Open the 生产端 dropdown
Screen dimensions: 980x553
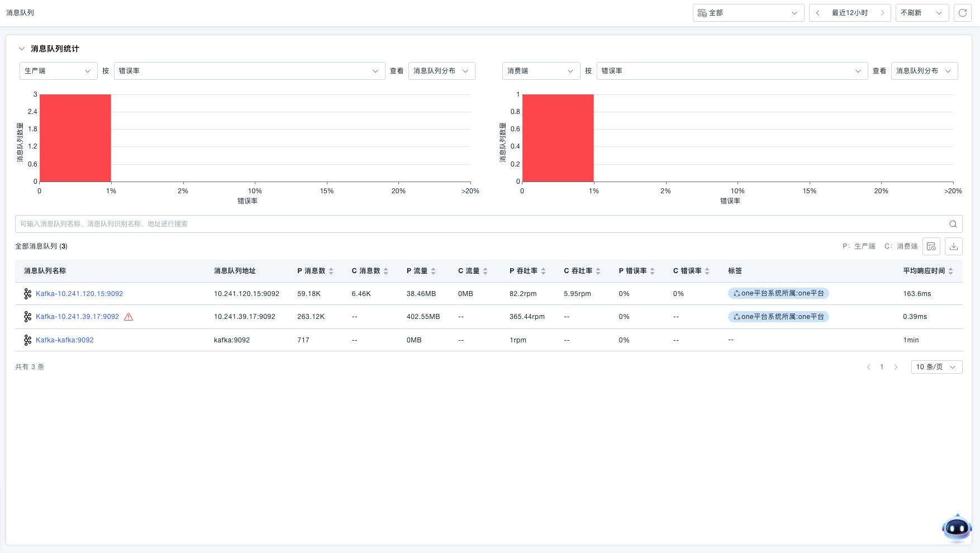tap(58, 71)
